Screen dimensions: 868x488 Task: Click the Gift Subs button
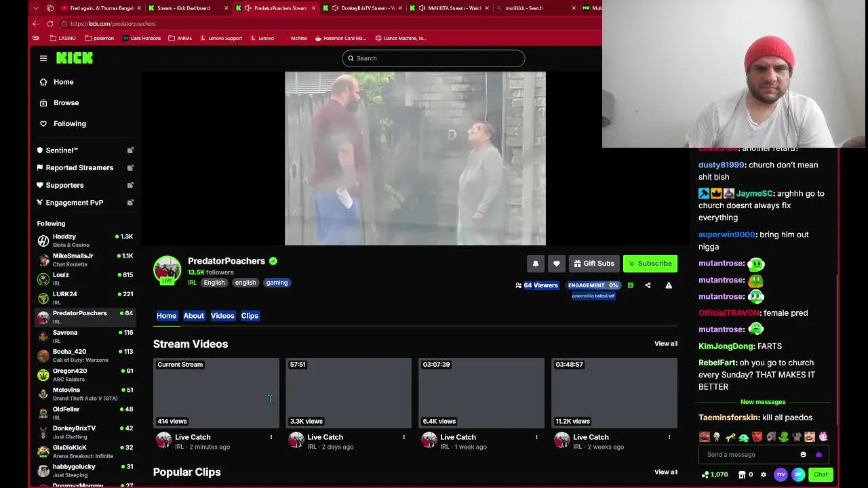pyautogui.click(x=594, y=264)
